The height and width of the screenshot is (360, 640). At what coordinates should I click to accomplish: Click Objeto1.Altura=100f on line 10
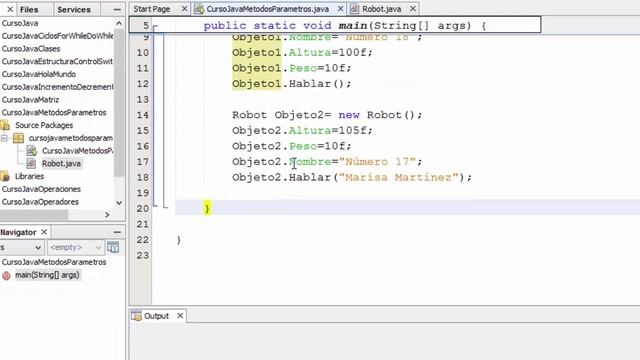[302, 53]
